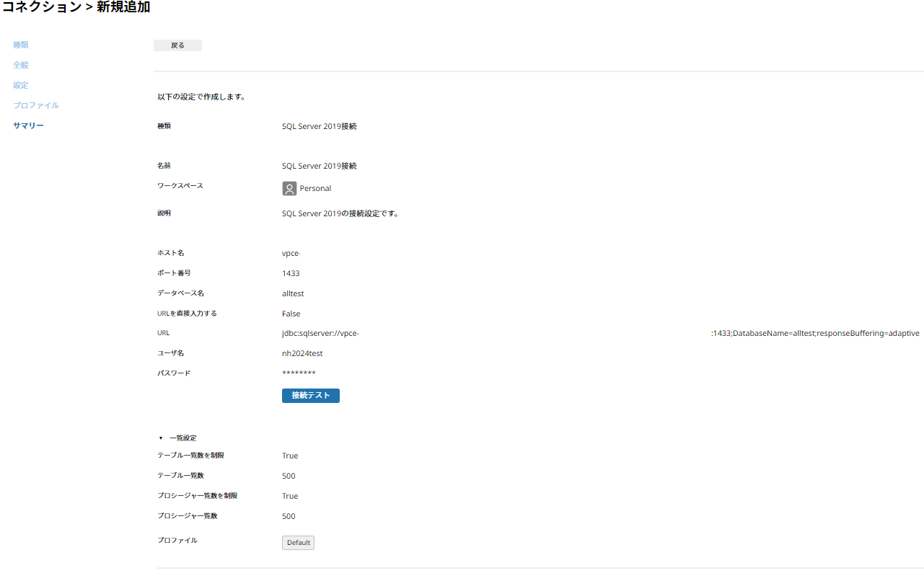Screen dimensions: 924x581
Task: Collapse the 一覧設定 section triangle
Action: click(161, 438)
